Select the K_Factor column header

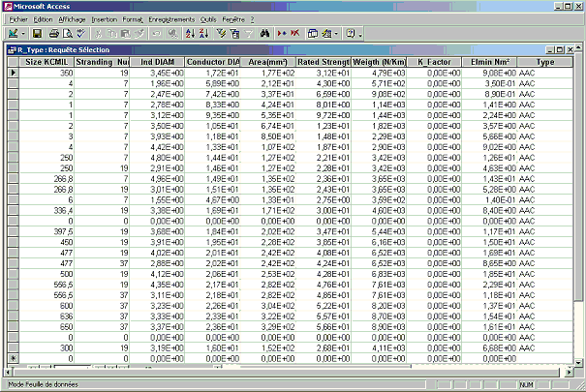(x=434, y=62)
